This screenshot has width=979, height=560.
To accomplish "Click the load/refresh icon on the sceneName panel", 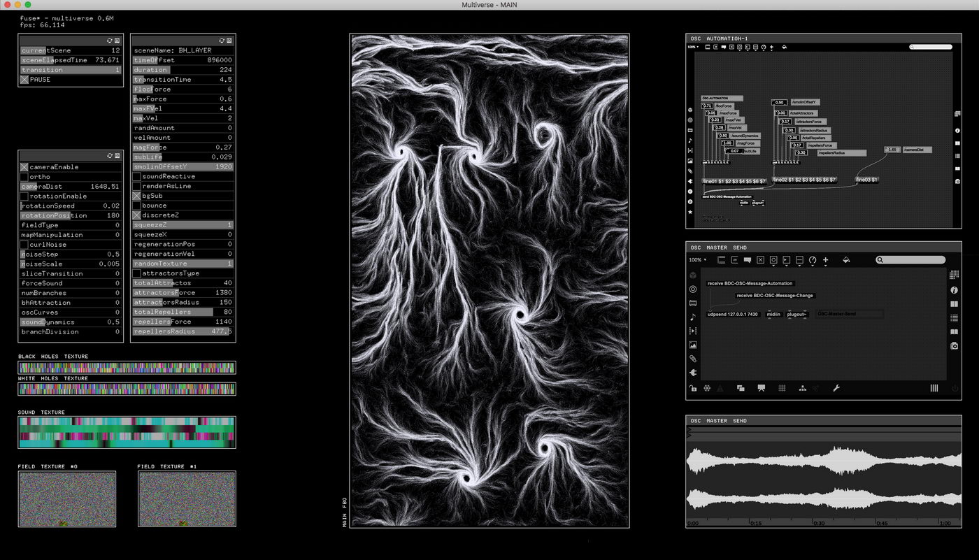I will [222, 41].
